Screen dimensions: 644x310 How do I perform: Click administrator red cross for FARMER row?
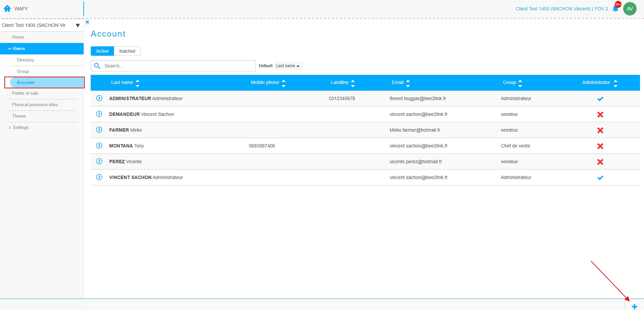[600, 130]
